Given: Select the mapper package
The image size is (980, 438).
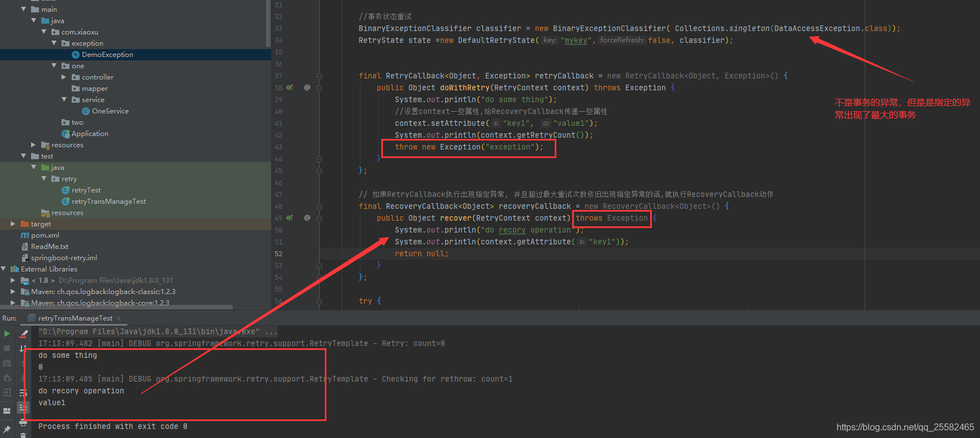Looking at the screenshot, I should point(94,89).
